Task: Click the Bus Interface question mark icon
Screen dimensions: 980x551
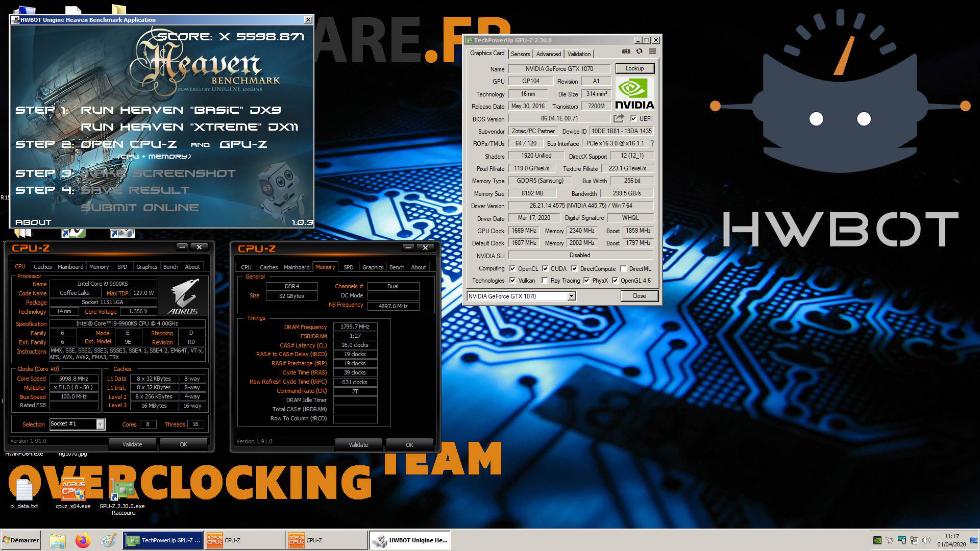Action: pos(652,143)
